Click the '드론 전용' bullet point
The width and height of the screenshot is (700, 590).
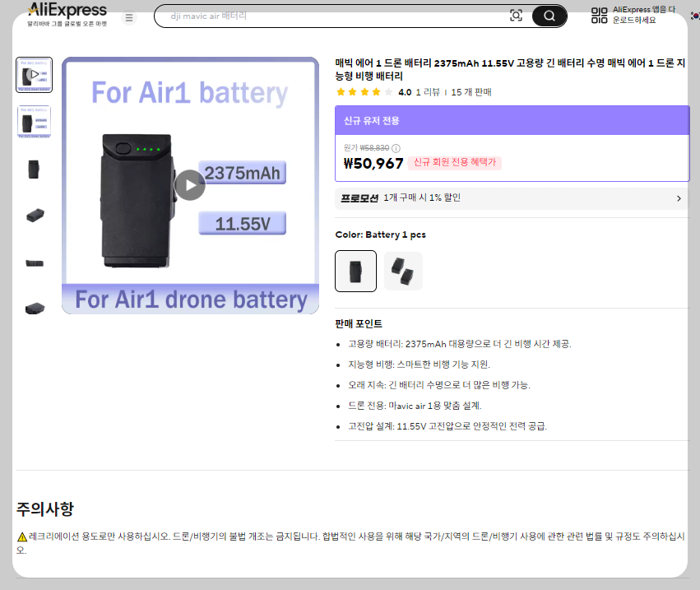pyautogui.click(x=415, y=406)
